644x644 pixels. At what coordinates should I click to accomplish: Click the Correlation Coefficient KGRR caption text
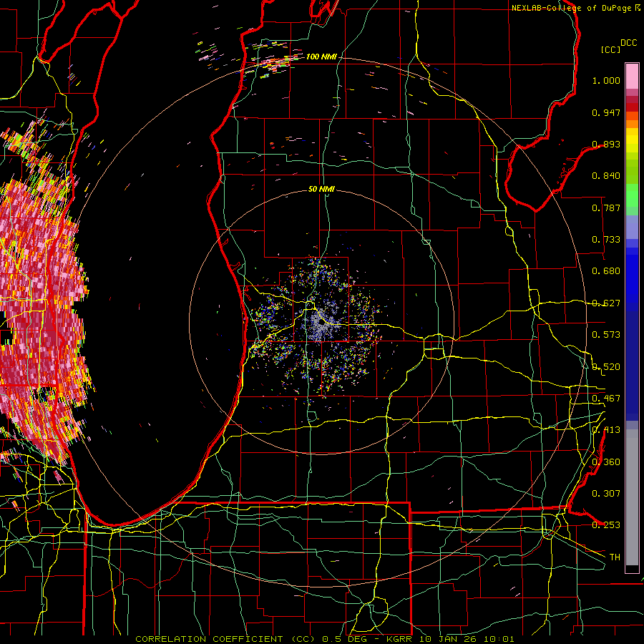click(324, 639)
